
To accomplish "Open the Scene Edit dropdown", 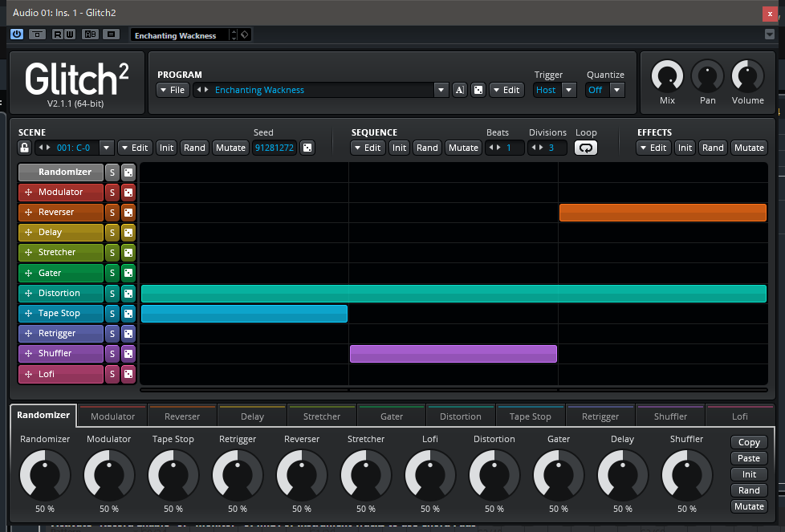I will click(135, 148).
